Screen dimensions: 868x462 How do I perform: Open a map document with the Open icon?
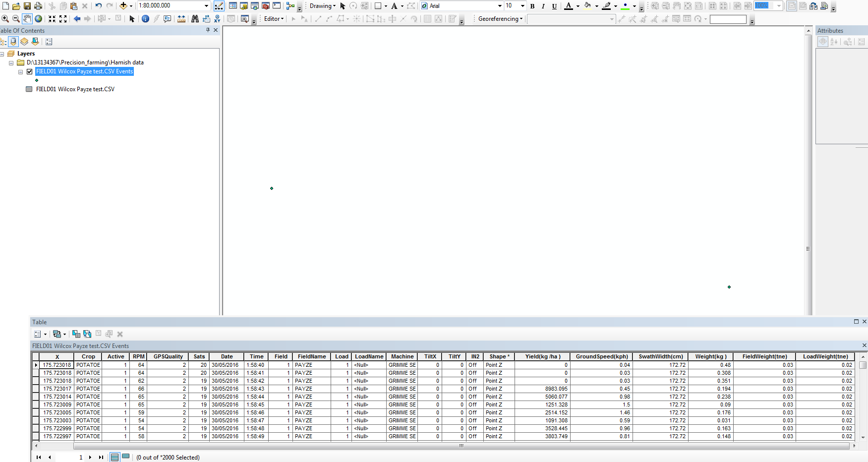[x=16, y=6]
